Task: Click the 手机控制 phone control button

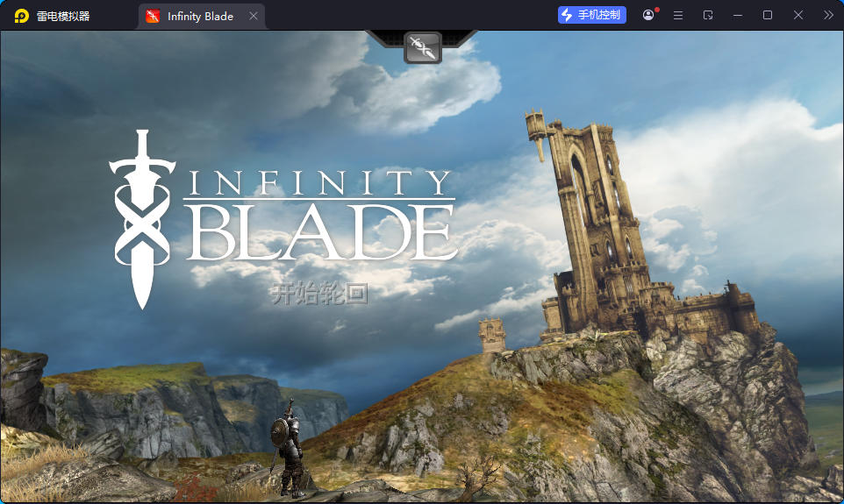Action: 591,15
